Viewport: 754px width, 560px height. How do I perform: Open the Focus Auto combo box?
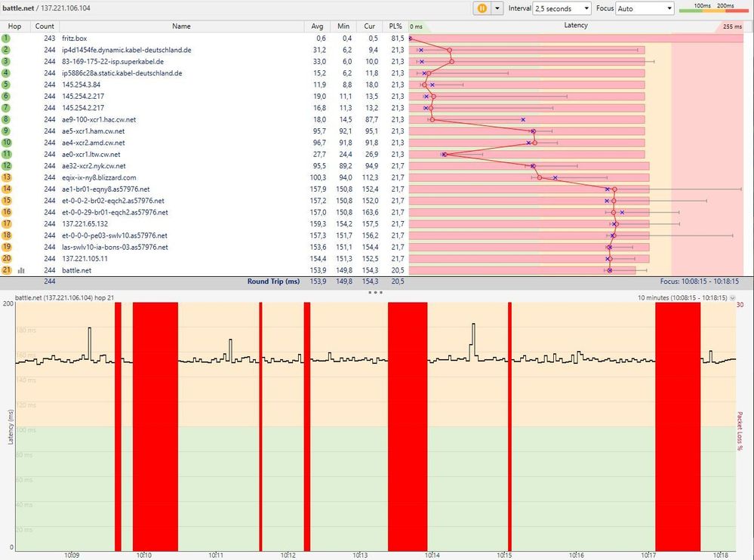(645, 8)
